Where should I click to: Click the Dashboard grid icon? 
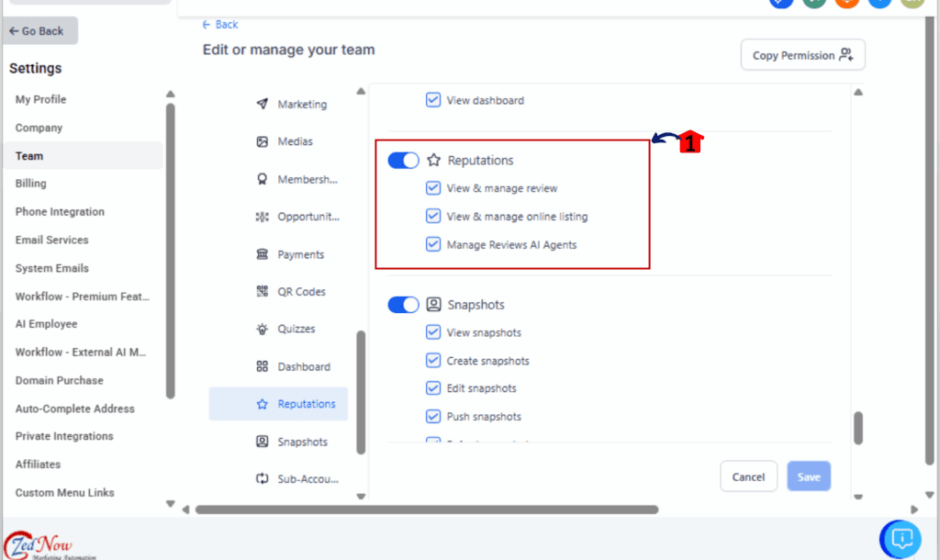coord(262,366)
